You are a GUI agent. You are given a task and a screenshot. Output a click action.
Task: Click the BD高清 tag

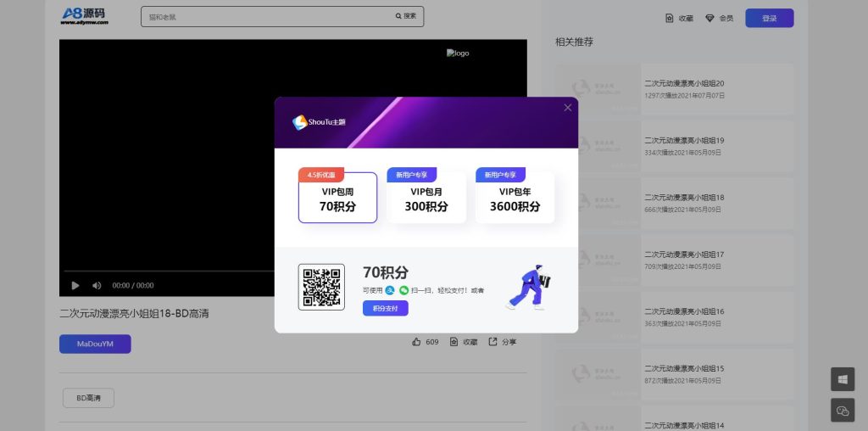tap(88, 398)
